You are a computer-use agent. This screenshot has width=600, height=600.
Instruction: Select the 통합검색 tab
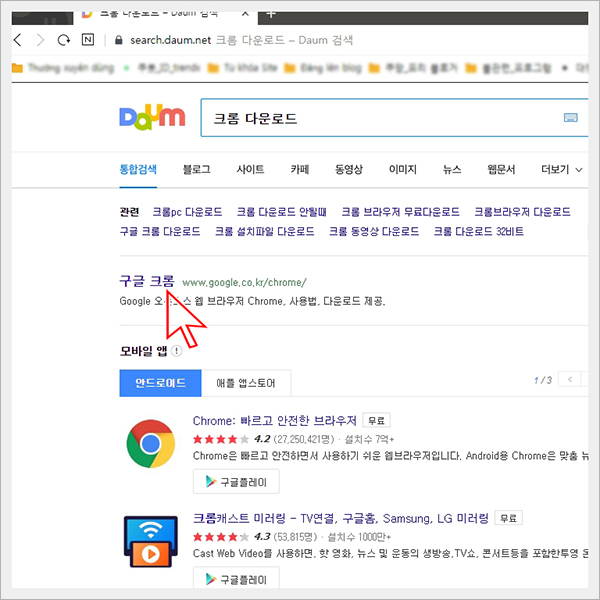tap(138, 169)
